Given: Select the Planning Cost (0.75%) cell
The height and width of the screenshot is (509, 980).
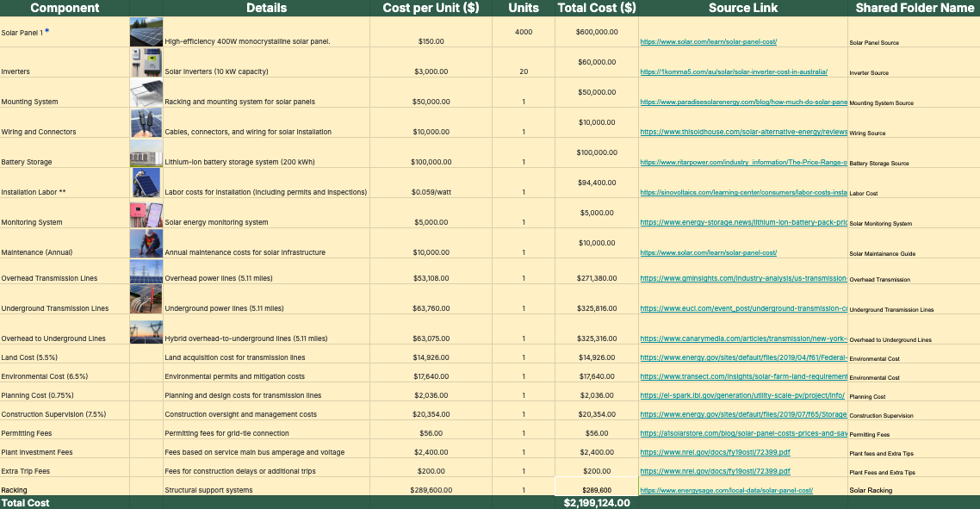Looking at the screenshot, I should [65, 392].
